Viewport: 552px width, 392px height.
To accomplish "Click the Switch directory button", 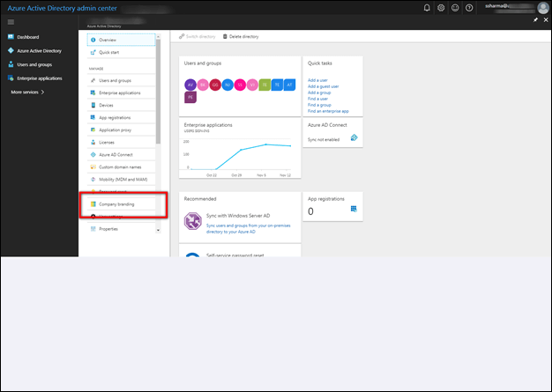I will [197, 37].
